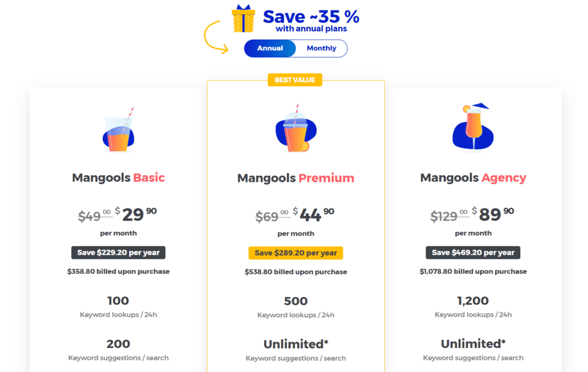
Task: Select the Annual billing option
Action: (x=270, y=48)
